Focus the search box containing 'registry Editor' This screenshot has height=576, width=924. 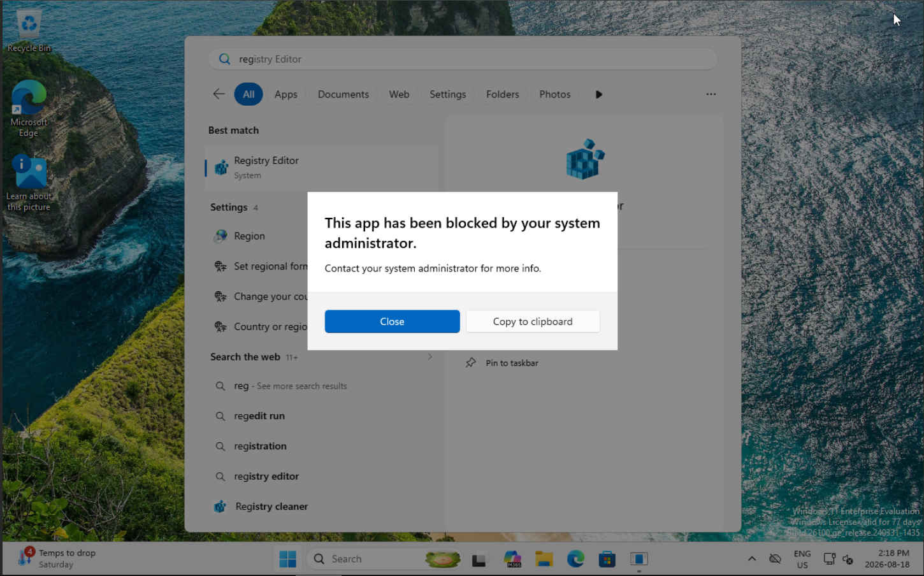pos(463,59)
